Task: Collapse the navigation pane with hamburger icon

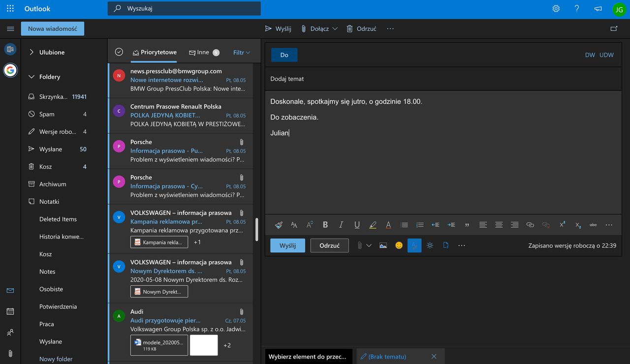Action: click(10, 29)
